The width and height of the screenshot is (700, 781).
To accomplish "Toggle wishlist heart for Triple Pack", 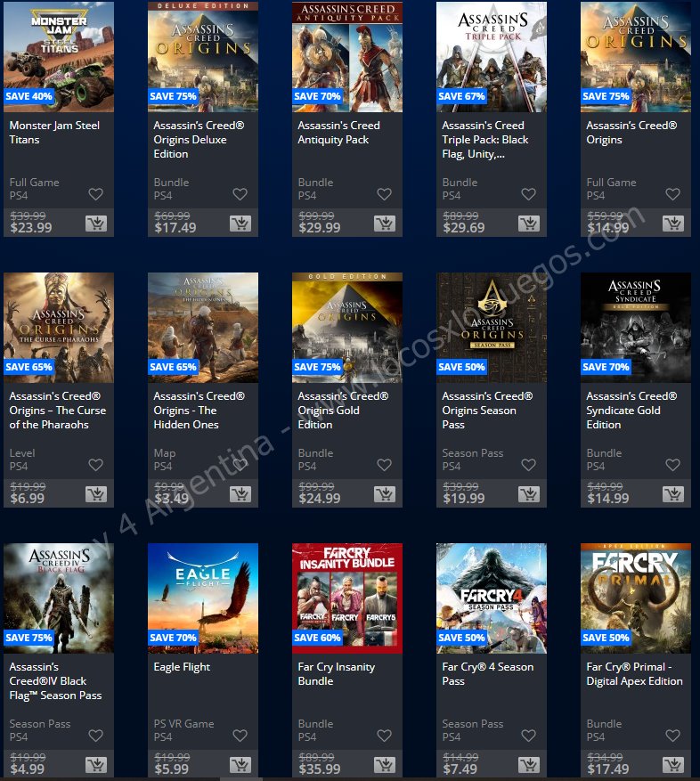I will click(529, 194).
